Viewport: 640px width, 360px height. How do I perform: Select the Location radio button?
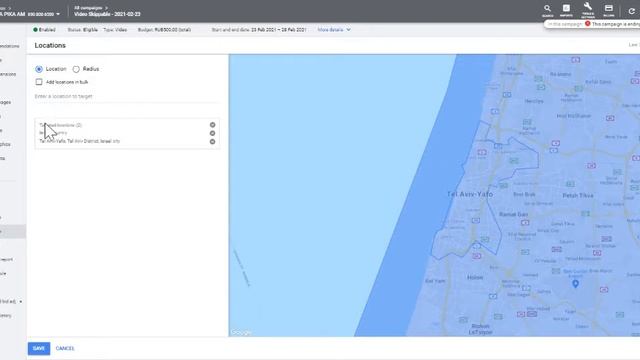39,69
